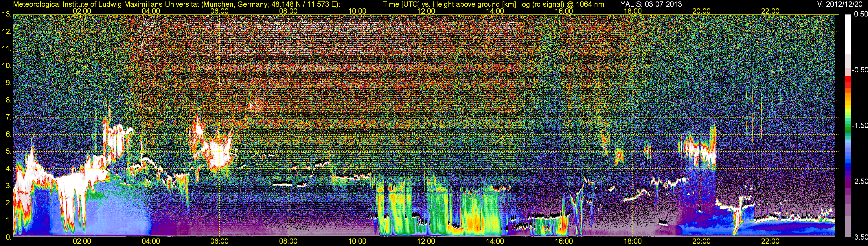
Task: Click the 12:00 tick on the top time axis
Action: pos(426,11)
